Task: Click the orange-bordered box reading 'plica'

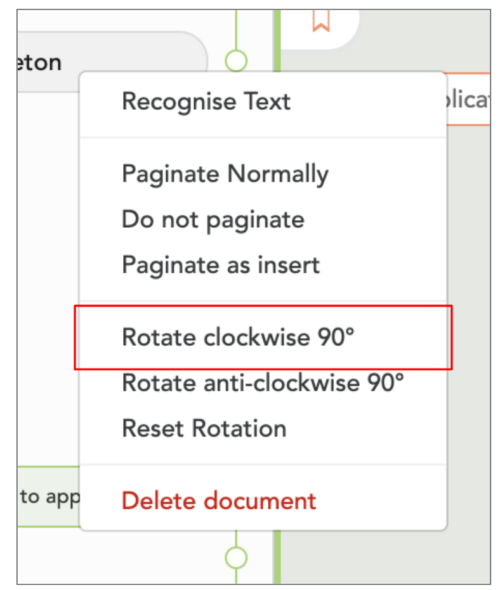Action: [468, 99]
